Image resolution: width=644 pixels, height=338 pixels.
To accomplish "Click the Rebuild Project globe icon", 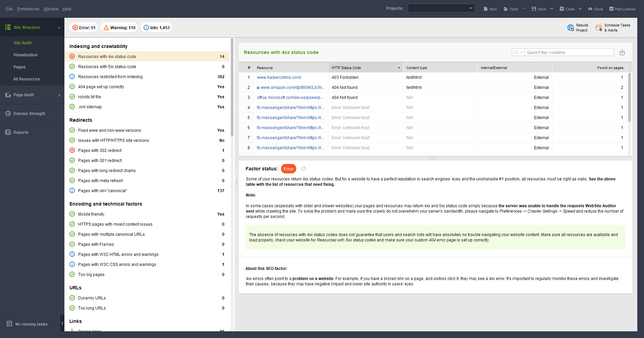I will [571, 28].
